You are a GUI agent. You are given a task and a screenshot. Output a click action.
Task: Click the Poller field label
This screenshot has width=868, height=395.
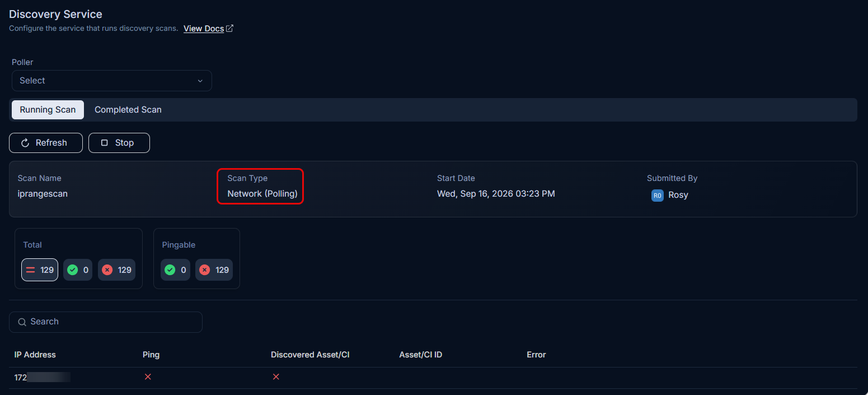pos(22,62)
